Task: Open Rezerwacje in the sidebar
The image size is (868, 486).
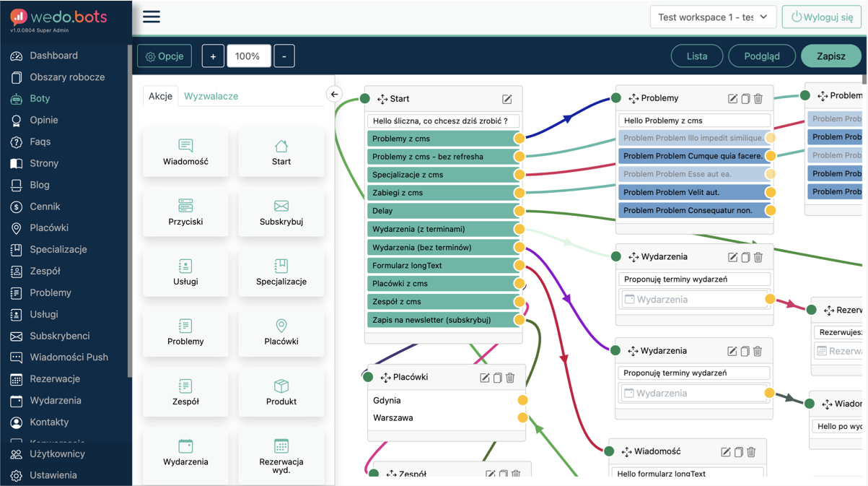Action: 55,379
